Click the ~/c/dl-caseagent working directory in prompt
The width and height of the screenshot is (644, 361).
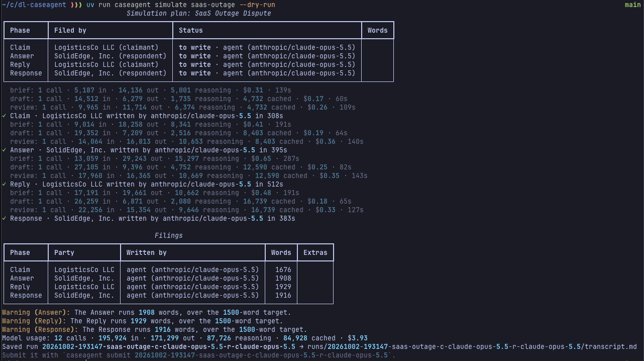[34, 5]
